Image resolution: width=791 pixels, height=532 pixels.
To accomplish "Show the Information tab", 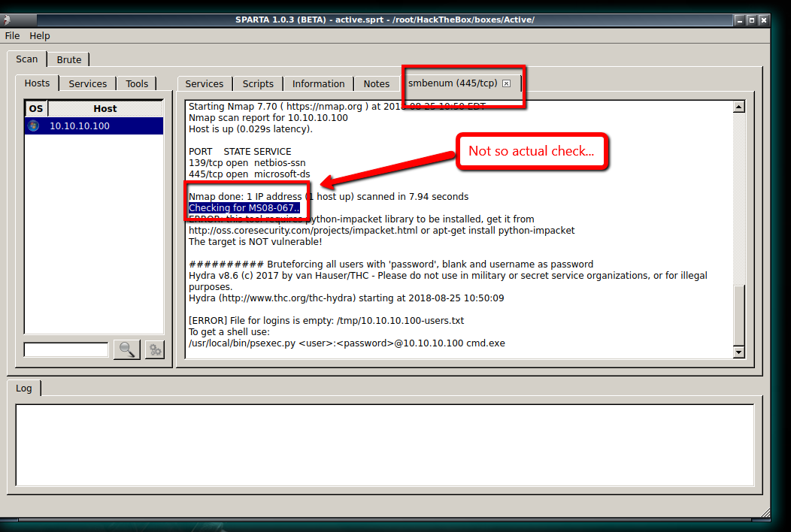I will (x=318, y=83).
